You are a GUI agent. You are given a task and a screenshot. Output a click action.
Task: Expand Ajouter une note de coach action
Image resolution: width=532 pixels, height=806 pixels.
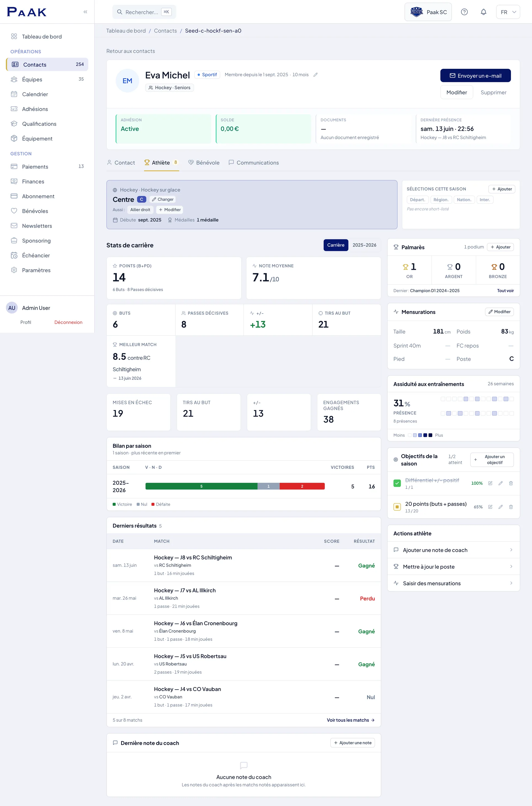453,550
